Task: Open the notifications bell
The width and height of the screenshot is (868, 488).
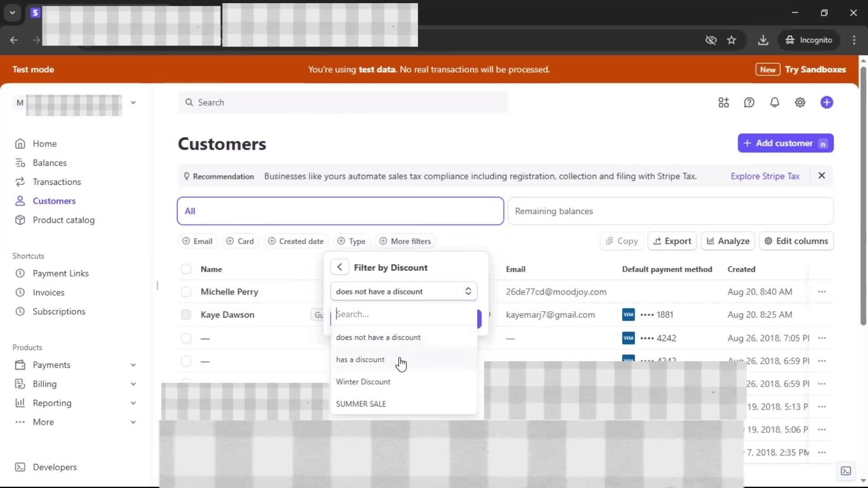Action: pyautogui.click(x=774, y=103)
